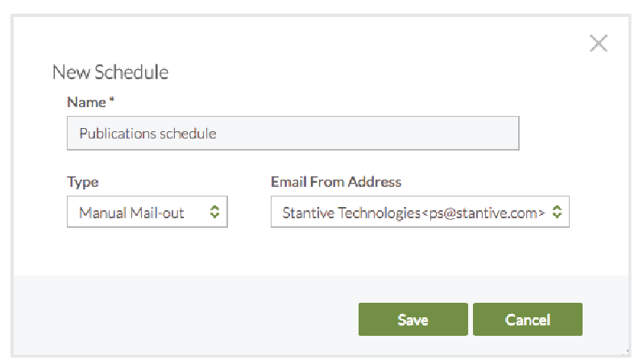Place cursor in "Publications schedule" text
This screenshot has height=364, width=643.
click(x=147, y=134)
